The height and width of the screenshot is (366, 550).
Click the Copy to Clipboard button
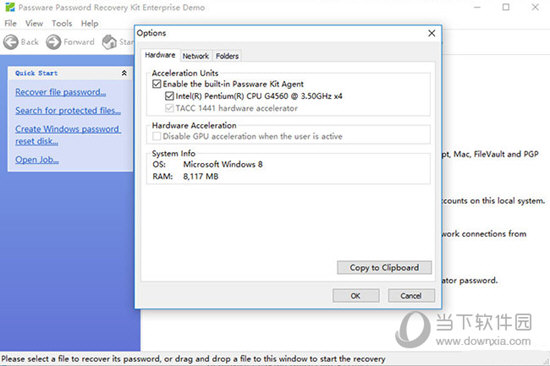(x=384, y=268)
